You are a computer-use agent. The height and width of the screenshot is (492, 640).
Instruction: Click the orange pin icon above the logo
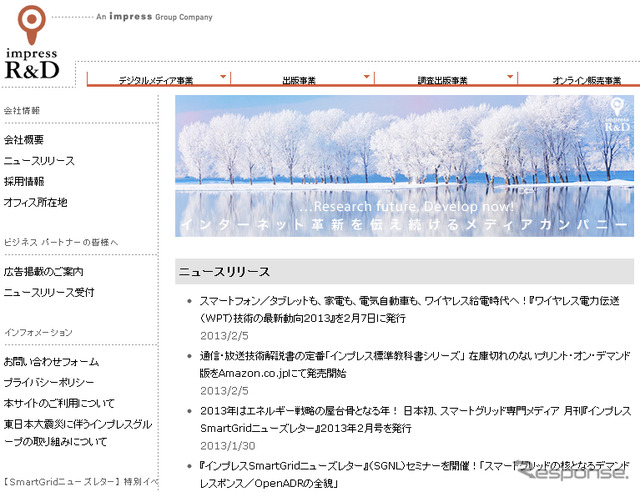click(x=31, y=24)
